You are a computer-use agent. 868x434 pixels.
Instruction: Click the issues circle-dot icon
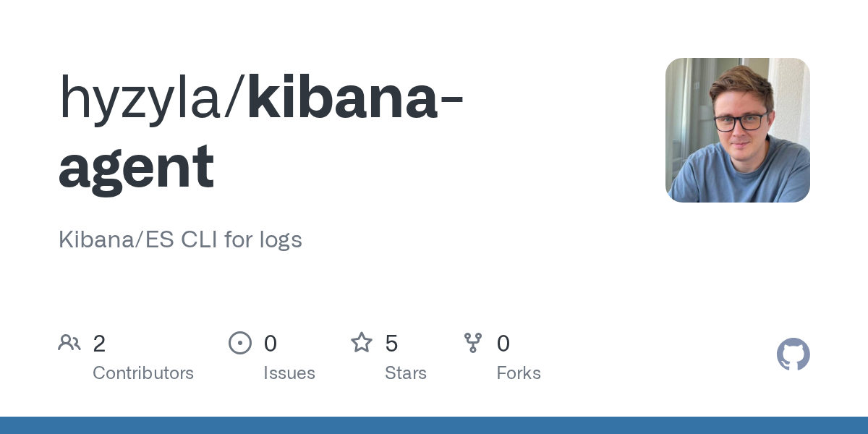coord(240,343)
